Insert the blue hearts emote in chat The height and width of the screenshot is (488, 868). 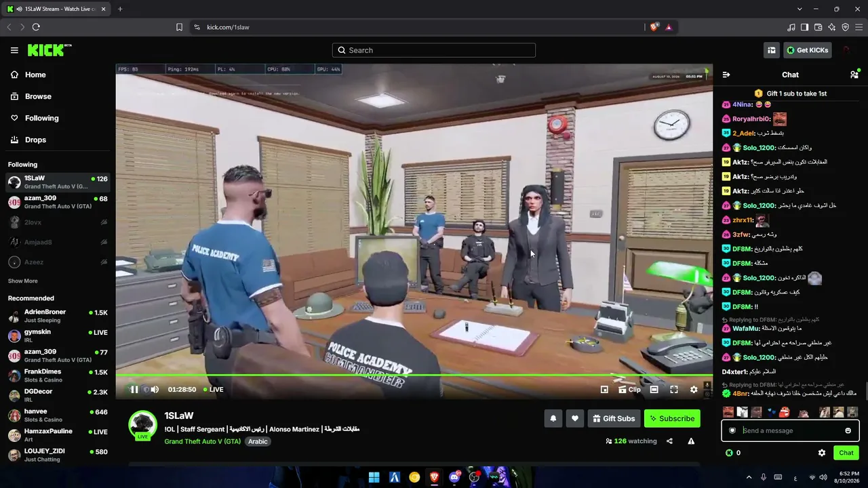pyautogui.click(x=770, y=412)
